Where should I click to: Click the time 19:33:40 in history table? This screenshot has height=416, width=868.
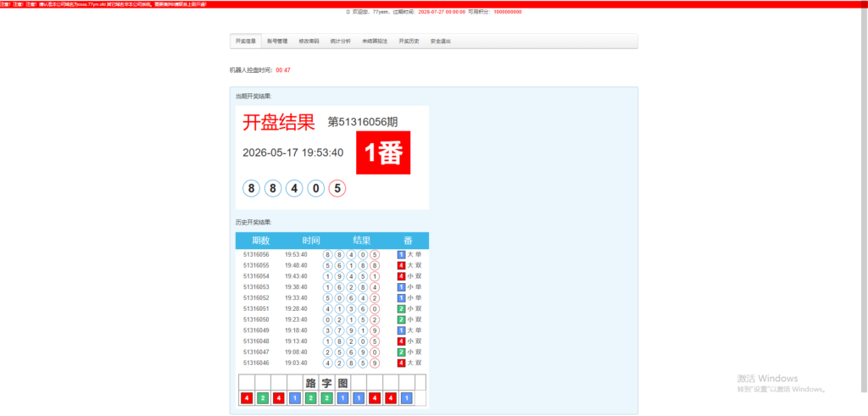tap(296, 298)
